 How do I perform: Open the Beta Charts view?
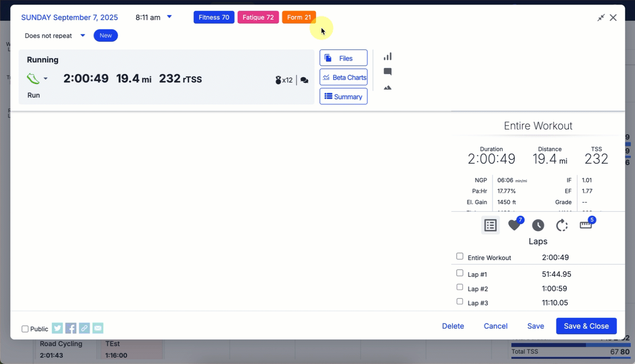point(343,77)
